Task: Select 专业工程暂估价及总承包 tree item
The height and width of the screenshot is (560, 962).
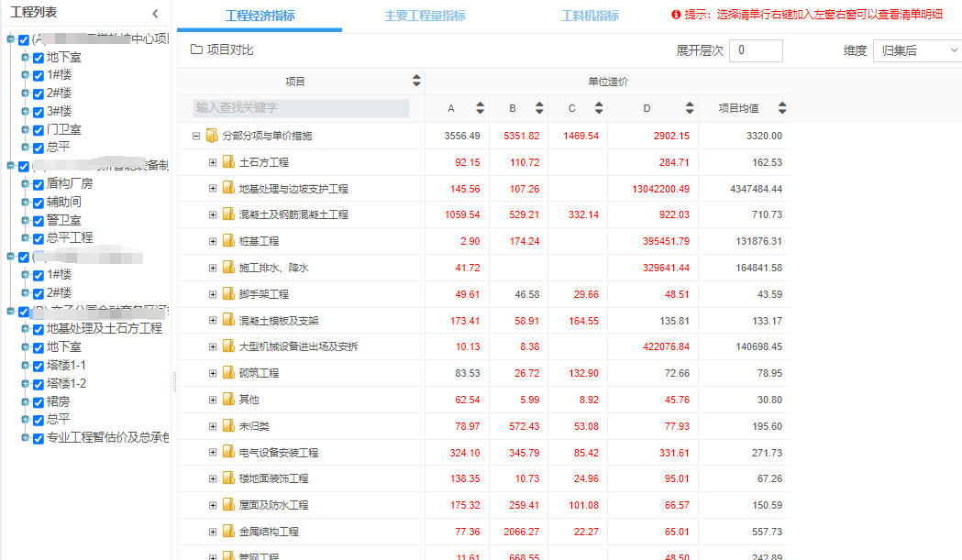Action: click(x=108, y=437)
